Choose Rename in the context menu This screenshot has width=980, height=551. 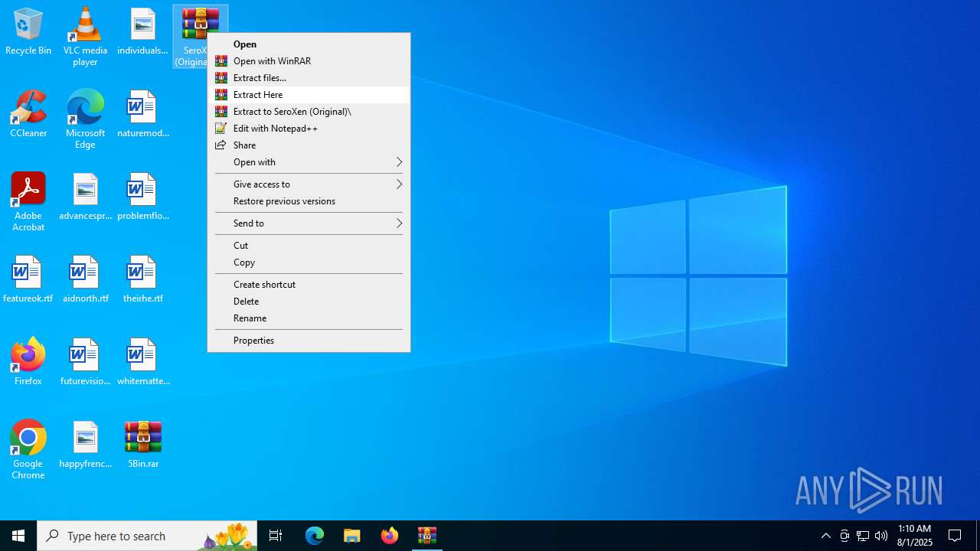(x=309, y=318)
